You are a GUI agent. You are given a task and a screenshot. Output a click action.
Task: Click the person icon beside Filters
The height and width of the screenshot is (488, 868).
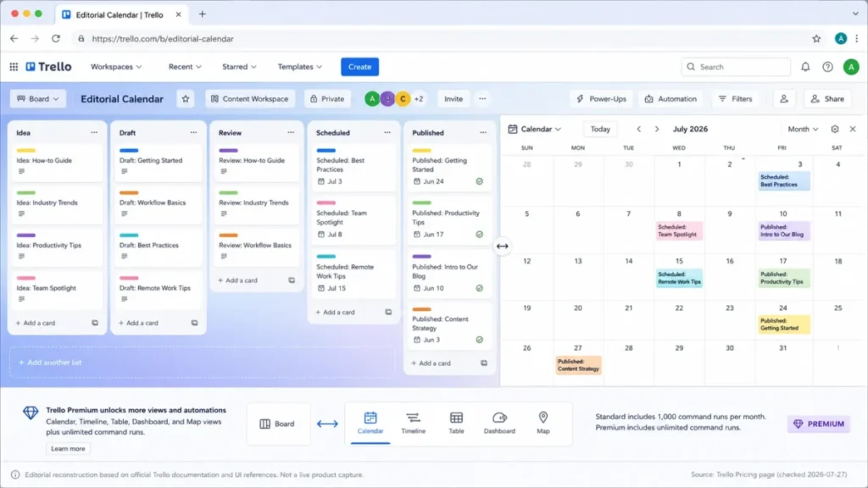point(784,98)
